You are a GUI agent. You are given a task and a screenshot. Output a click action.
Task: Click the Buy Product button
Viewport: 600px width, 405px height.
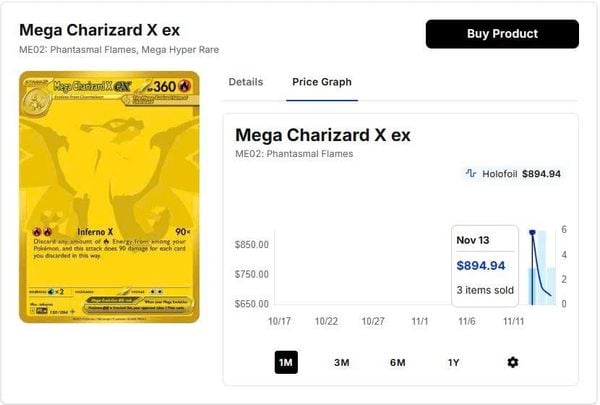502,34
